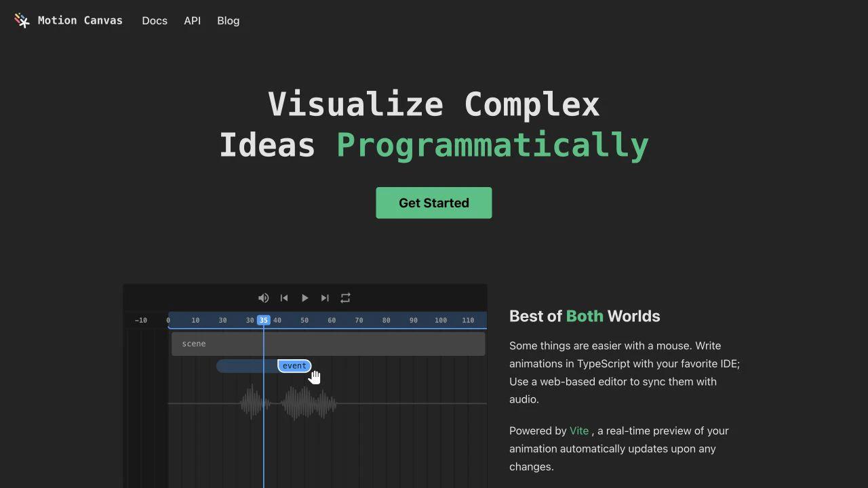Click the -10 tick on timeline ruler
The height and width of the screenshot is (488, 868).
(x=140, y=320)
